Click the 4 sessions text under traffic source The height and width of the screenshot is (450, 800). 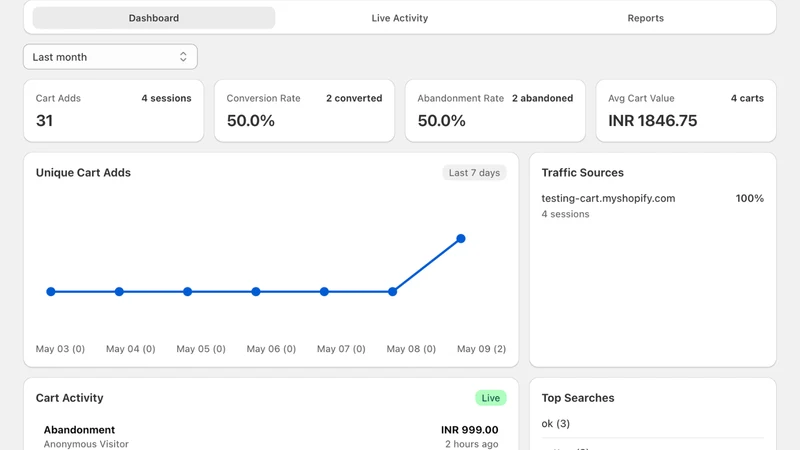click(565, 214)
